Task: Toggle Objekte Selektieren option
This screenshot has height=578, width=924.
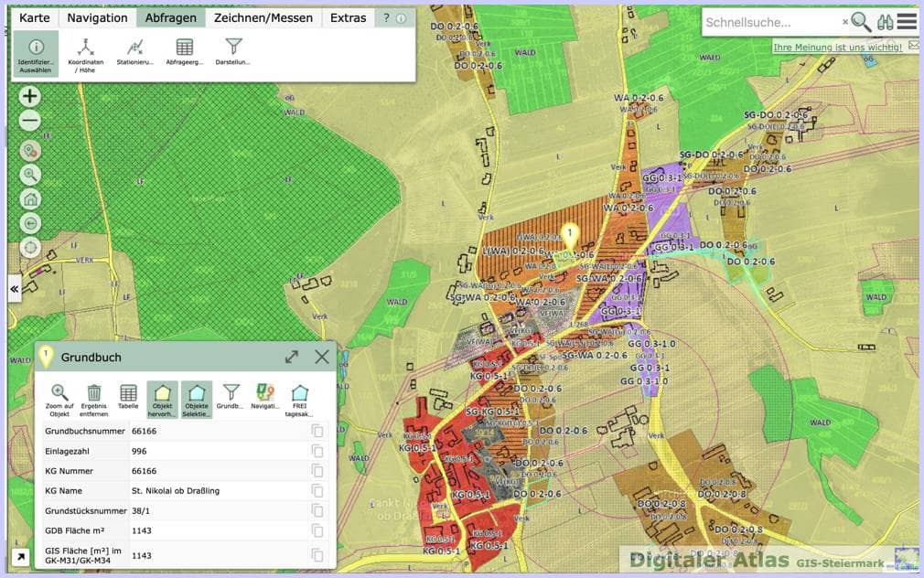Action: pos(196,400)
